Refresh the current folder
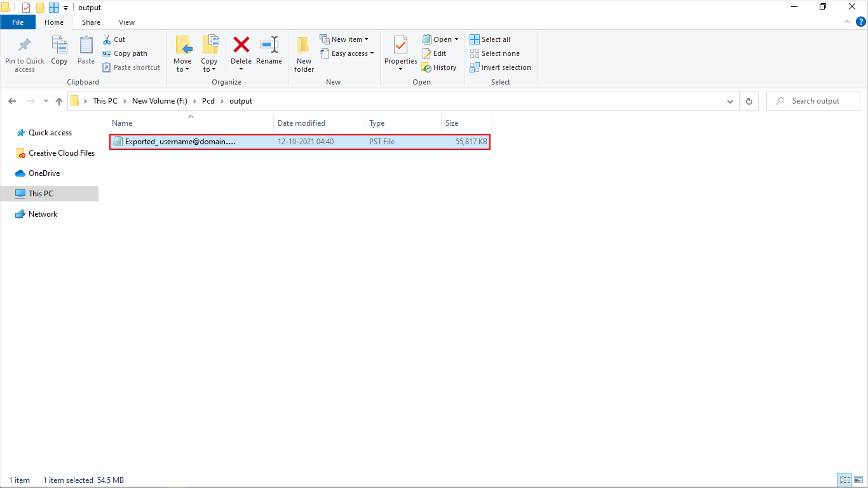 749,101
